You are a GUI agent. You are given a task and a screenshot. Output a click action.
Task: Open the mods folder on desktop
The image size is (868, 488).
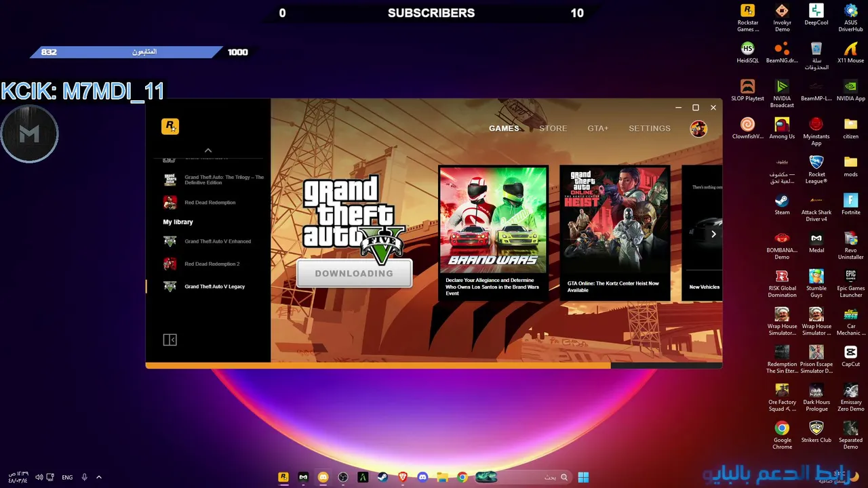tap(850, 166)
